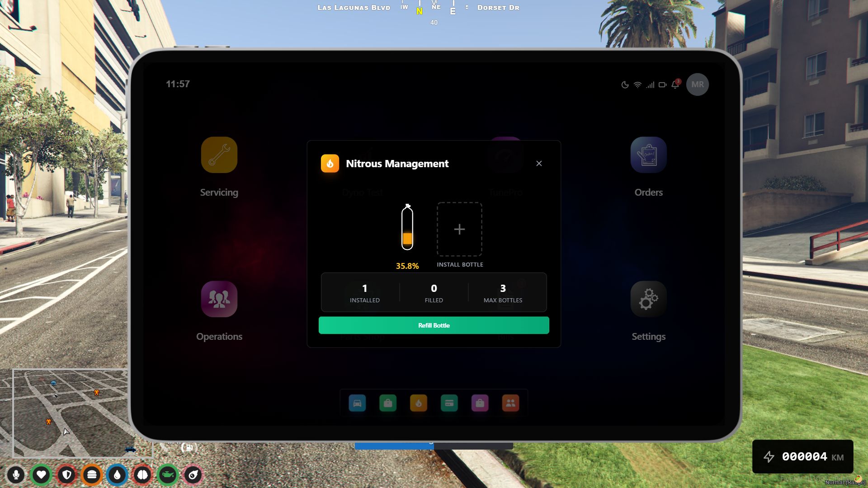Click the Wi-Fi status icon
Viewport: 868px width, 488px height.
637,85
